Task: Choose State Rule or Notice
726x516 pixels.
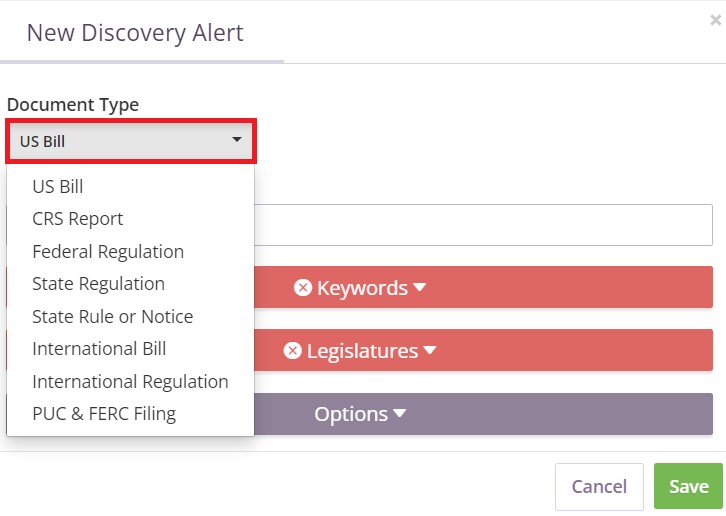Action: click(x=113, y=316)
